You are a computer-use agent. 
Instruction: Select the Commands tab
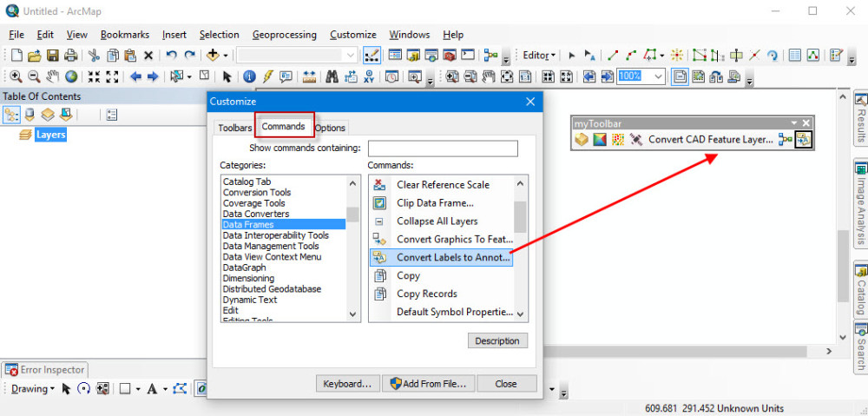click(284, 126)
